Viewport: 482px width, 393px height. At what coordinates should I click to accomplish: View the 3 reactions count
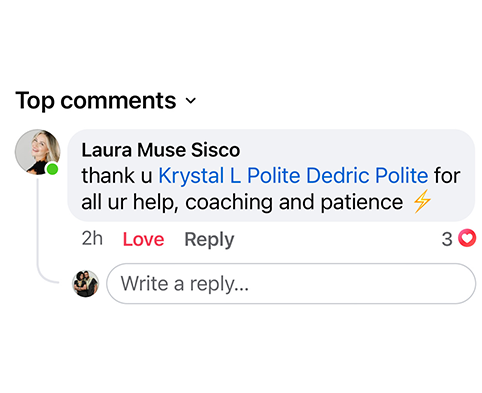(447, 239)
